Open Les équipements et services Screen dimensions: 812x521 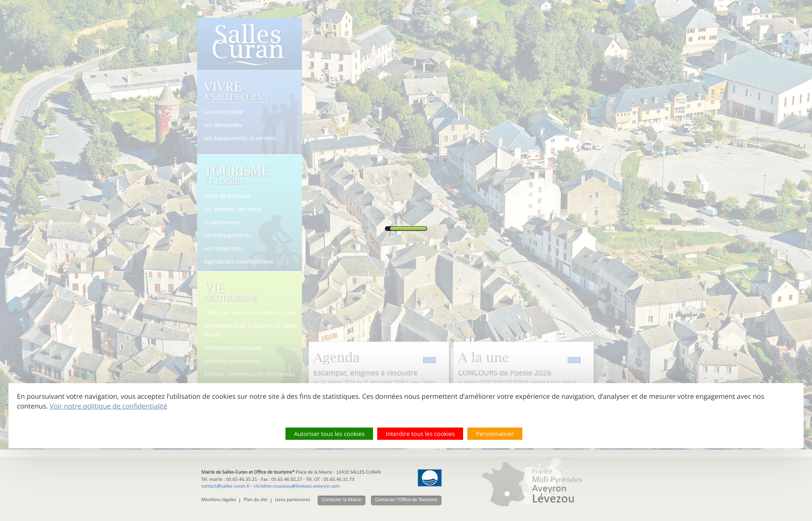click(240, 138)
